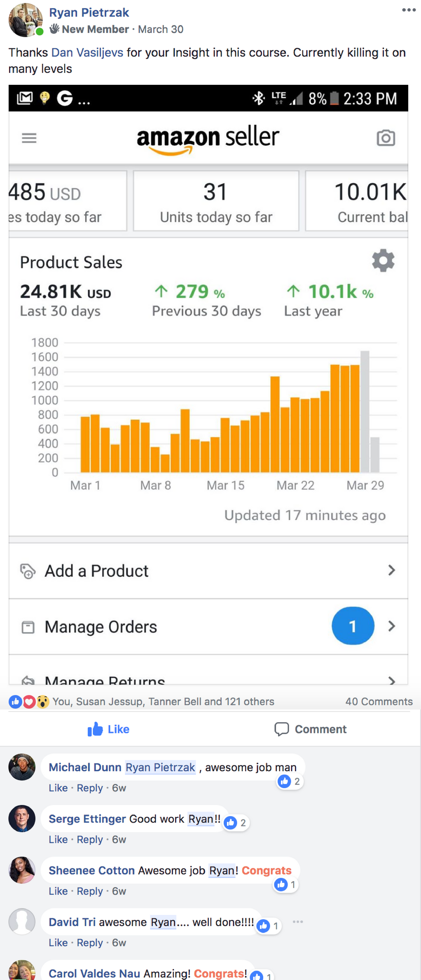Screen dimensions: 421x980
Task: Reply to David Tri's comment
Action: coord(90,942)
